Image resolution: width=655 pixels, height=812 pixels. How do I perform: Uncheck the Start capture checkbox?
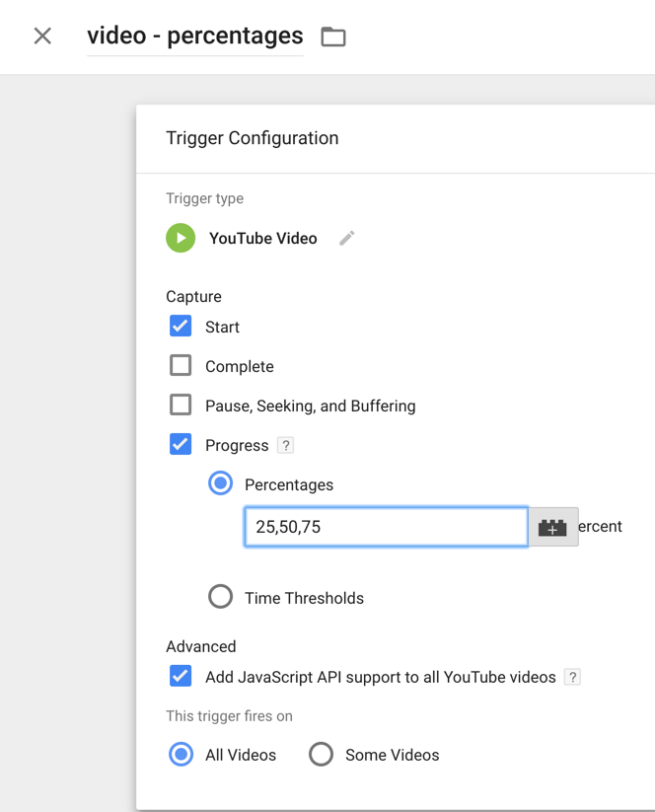tap(181, 327)
